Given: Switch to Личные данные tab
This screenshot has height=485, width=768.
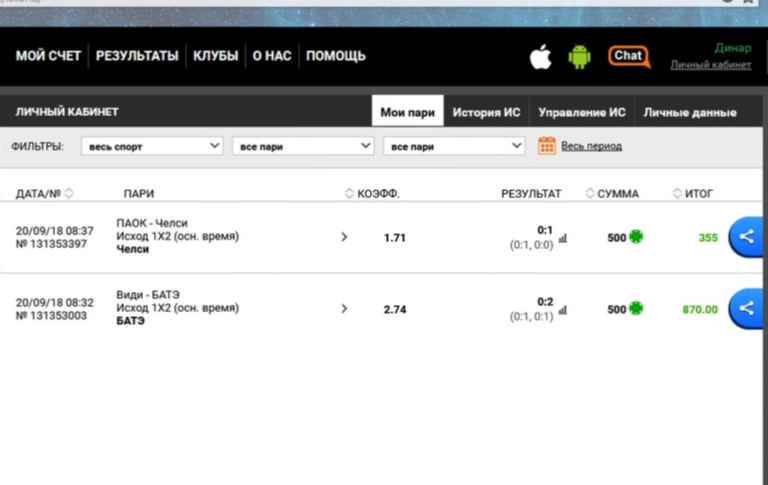Looking at the screenshot, I should [x=690, y=112].
